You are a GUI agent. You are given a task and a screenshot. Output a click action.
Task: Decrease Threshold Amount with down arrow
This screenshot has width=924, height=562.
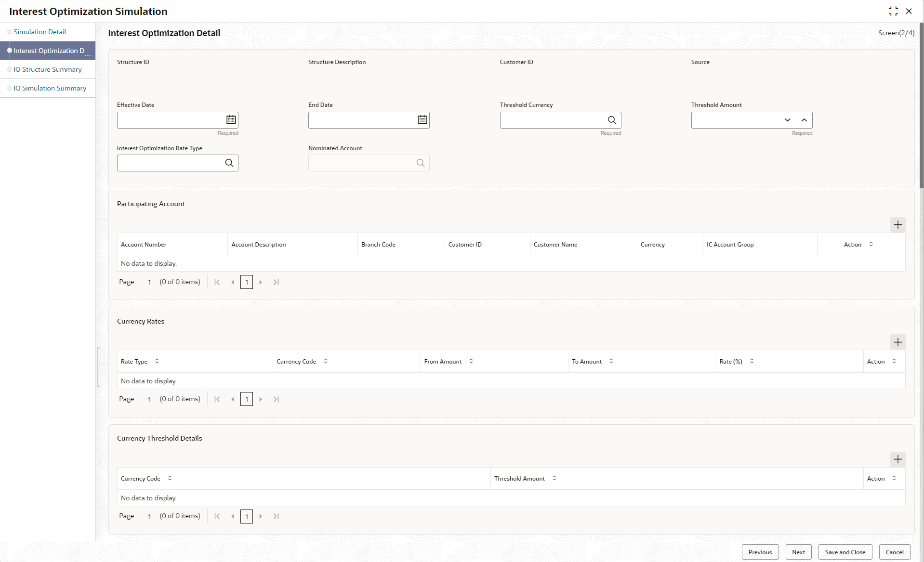[x=788, y=120]
